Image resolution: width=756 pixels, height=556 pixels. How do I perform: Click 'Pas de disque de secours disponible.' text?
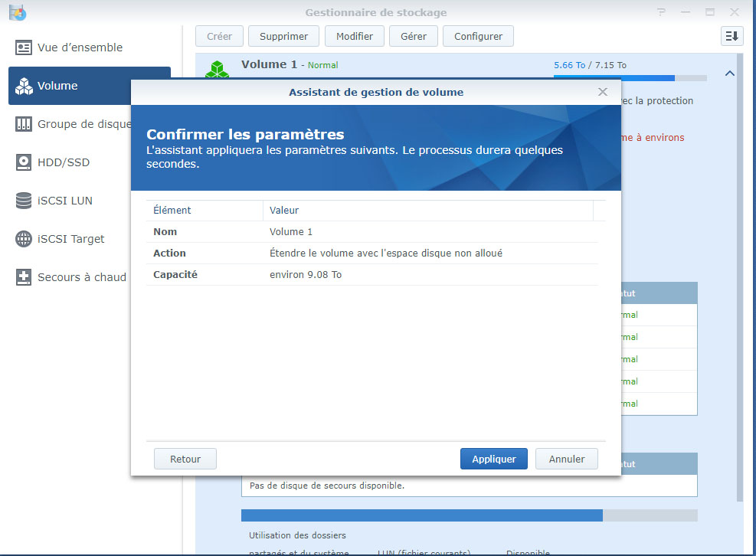[x=327, y=486]
